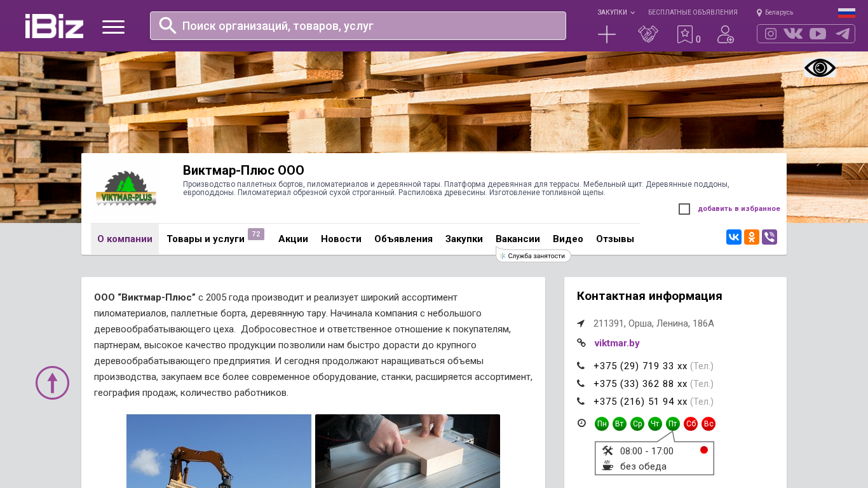
Task: Click phone icon beside +375 (216) number
Action: pyautogui.click(x=581, y=402)
